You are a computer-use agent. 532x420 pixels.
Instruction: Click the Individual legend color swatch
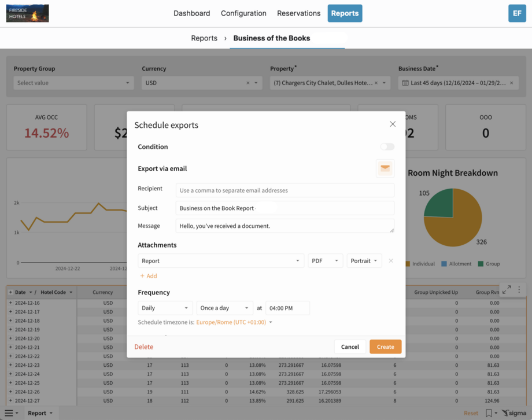pos(408,264)
